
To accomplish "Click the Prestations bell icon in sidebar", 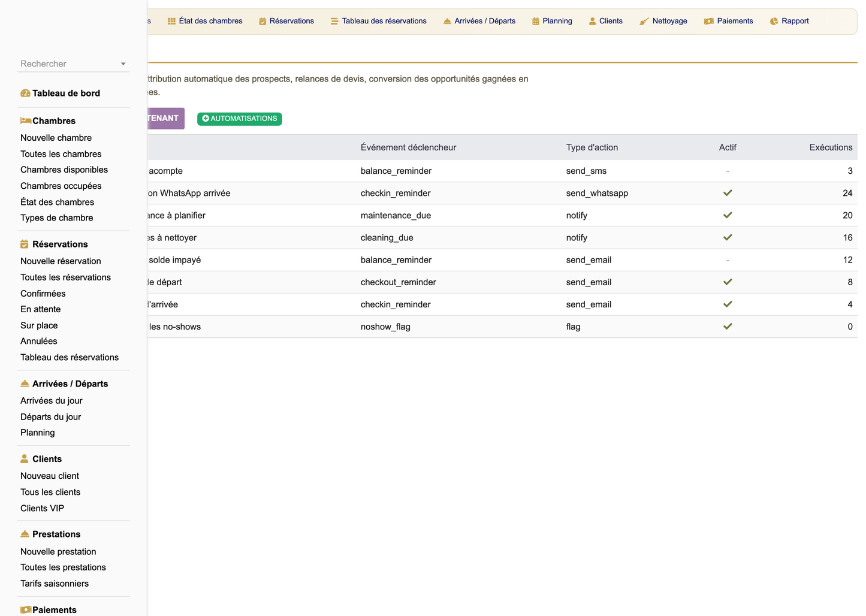I will (x=25, y=534).
